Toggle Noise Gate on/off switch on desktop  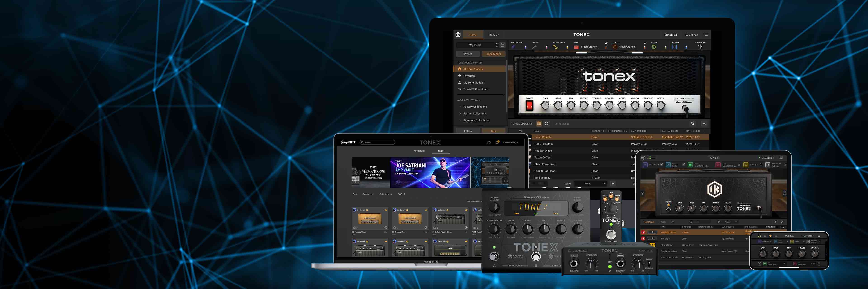(525, 47)
